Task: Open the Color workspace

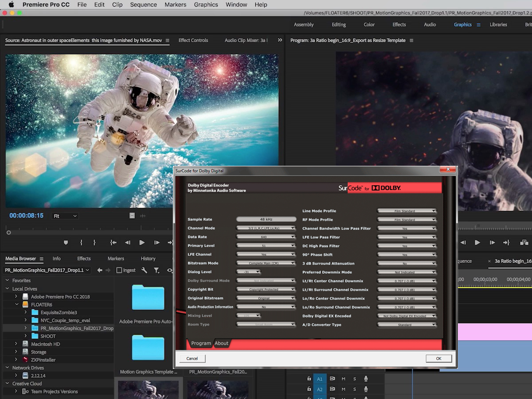Action: (x=369, y=25)
